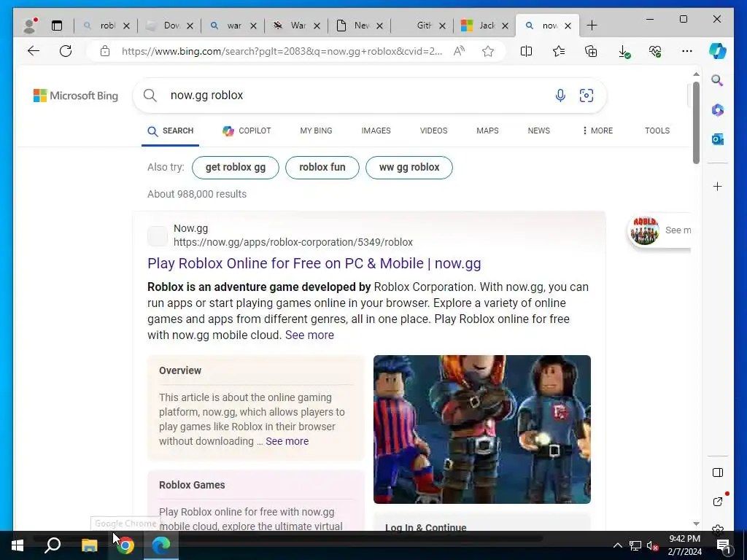Open a new browser tab
The image size is (747, 560).
click(592, 26)
